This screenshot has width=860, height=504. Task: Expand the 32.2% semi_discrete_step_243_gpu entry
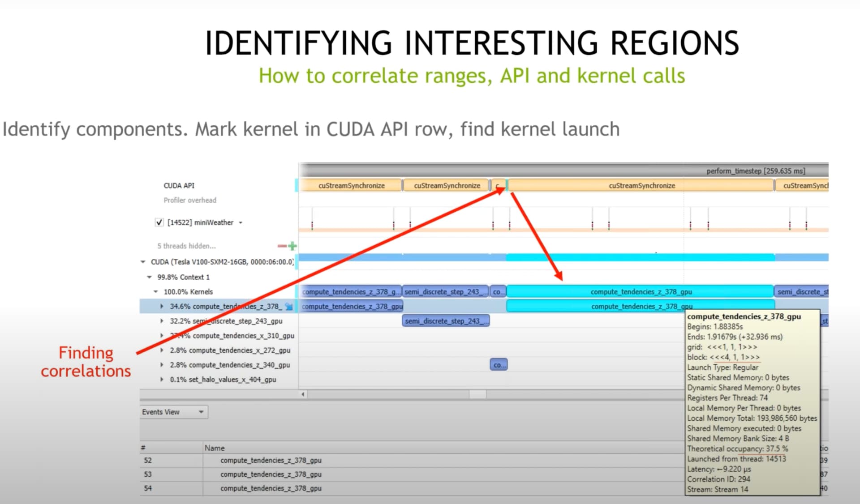(x=162, y=321)
